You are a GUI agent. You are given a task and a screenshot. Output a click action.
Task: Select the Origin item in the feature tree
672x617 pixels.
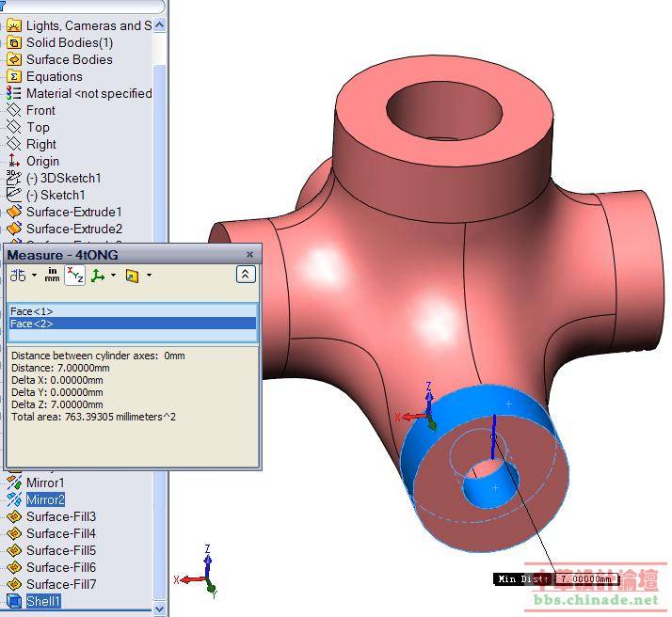pyautogui.click(x=42, y=161)
